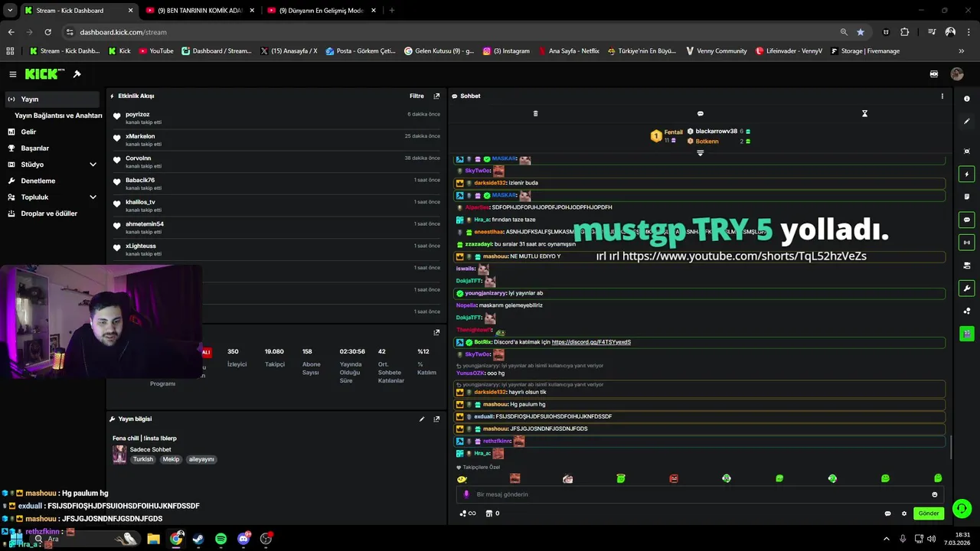Collapse the leaderboard with the down arrow
Screen dimensions: 980x551
(x=700, y=153)
